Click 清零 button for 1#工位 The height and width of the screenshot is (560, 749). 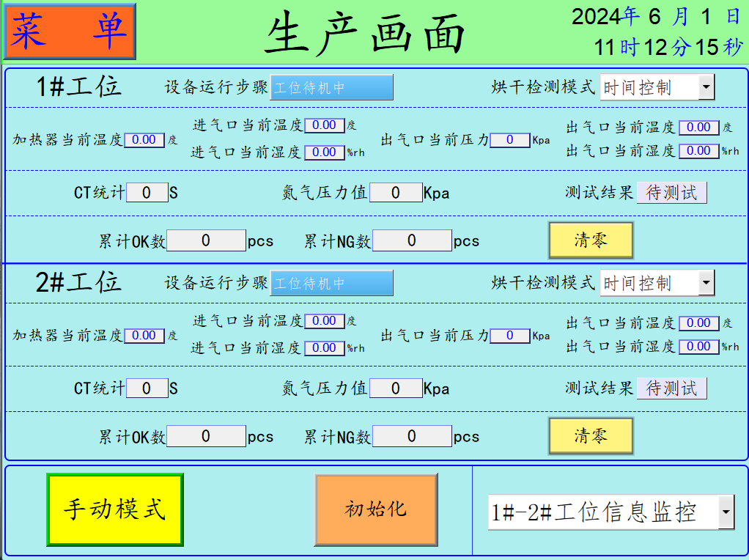click(x=591, y=240)
